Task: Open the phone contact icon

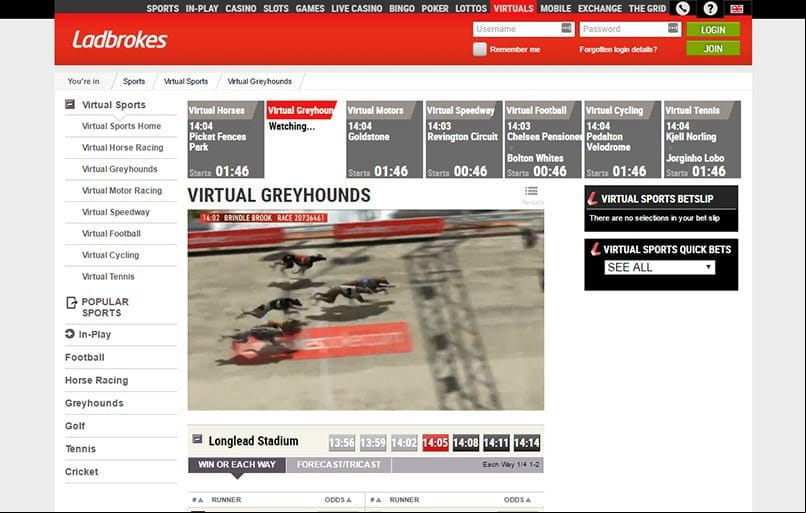Action: 683,8
